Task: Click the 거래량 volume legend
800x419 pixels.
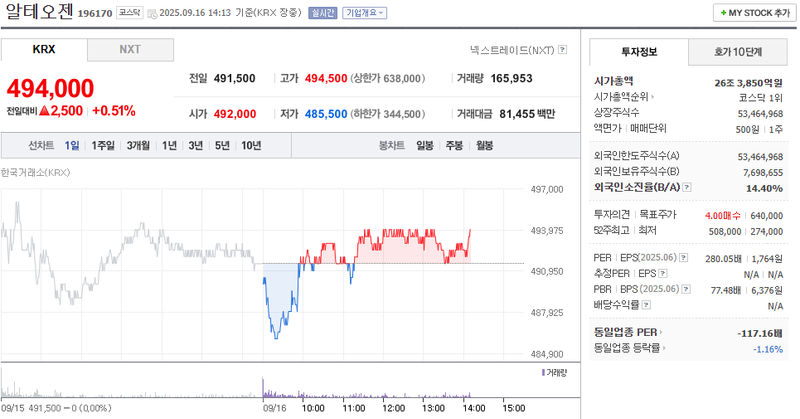Action: point(554,373)
